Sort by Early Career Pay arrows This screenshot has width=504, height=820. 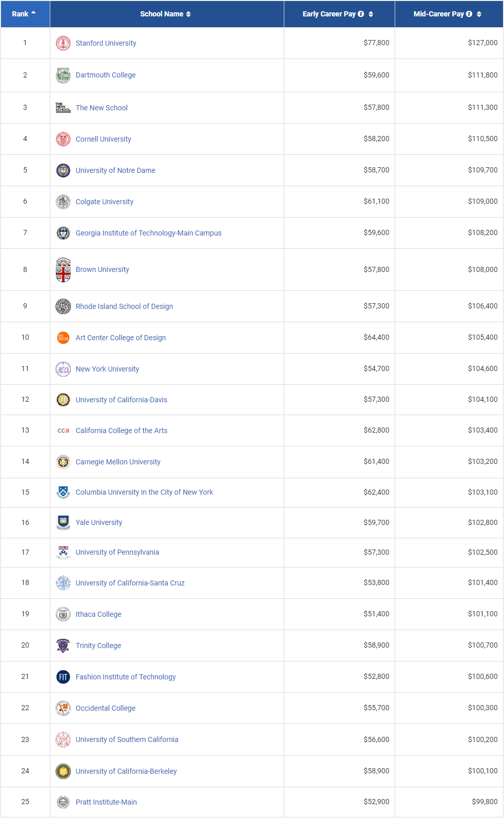pos(371,14)
